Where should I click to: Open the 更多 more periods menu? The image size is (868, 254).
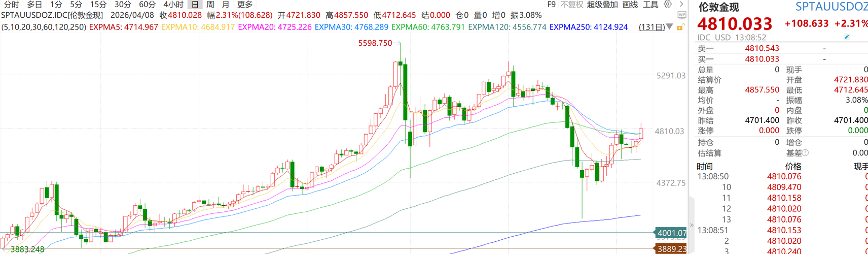(x=245, y=5)
